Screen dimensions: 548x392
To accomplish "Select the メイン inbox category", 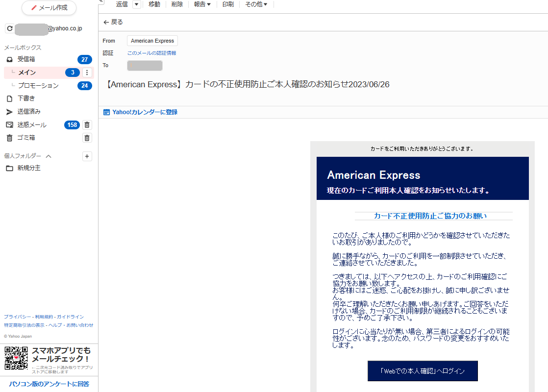I will (x=27, y=73).
